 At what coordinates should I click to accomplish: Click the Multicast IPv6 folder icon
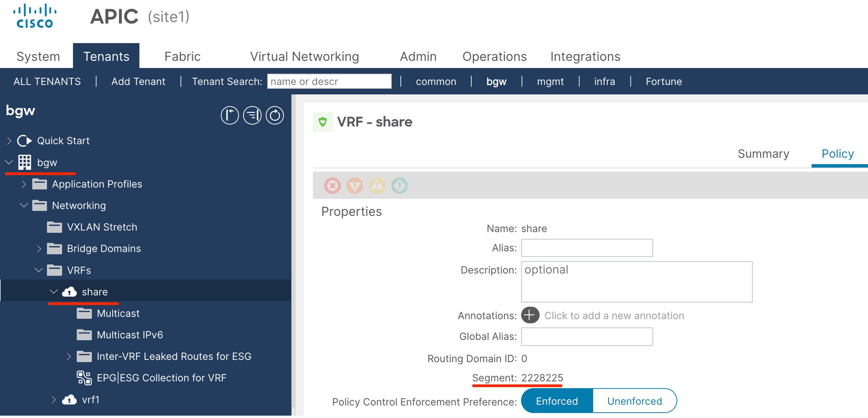coord(84,335)
